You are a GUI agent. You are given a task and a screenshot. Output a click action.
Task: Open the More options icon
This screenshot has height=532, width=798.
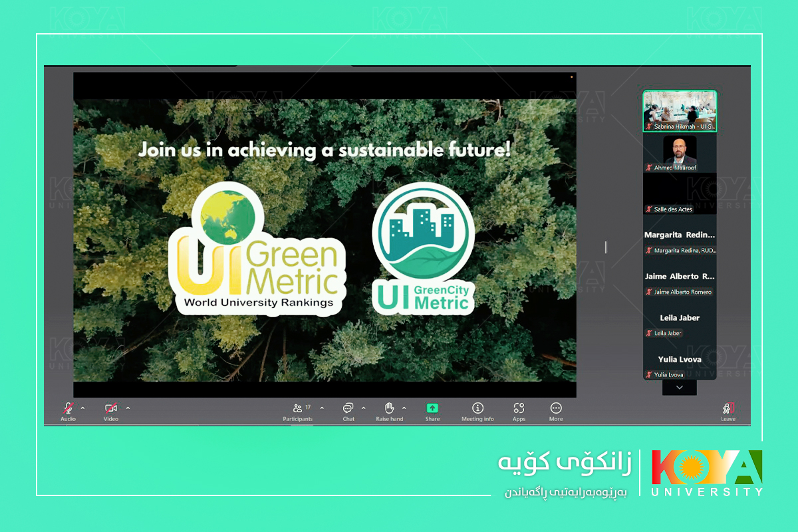[556, 408]
